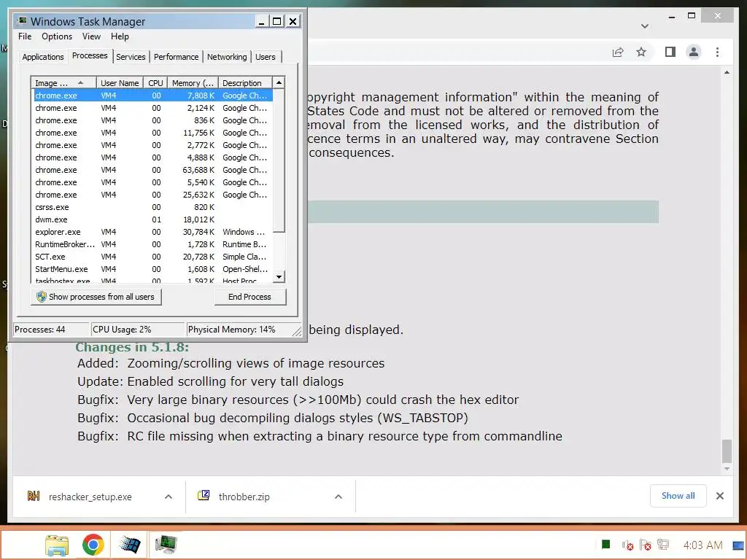Select the SCT.exe process row
Viewport: 747px width, 560px height.
(152, 257)
